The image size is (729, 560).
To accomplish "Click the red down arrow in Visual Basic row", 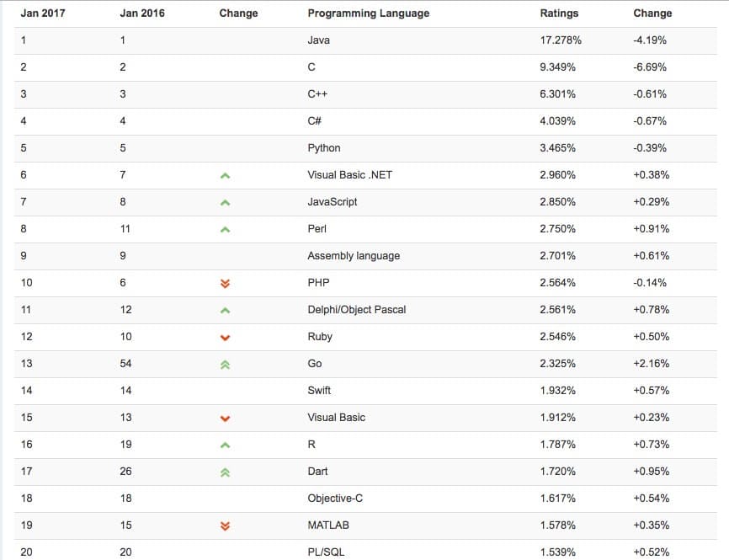I will click(225, 419).
